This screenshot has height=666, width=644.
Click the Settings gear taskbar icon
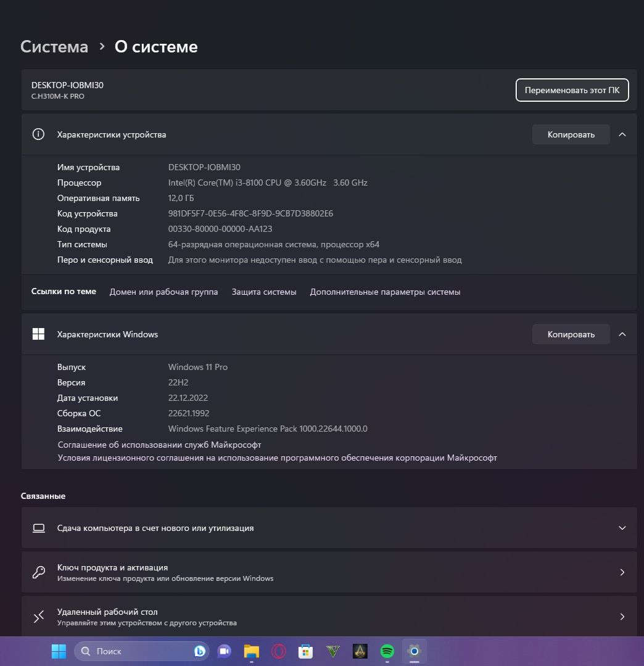tap(414, 651)
